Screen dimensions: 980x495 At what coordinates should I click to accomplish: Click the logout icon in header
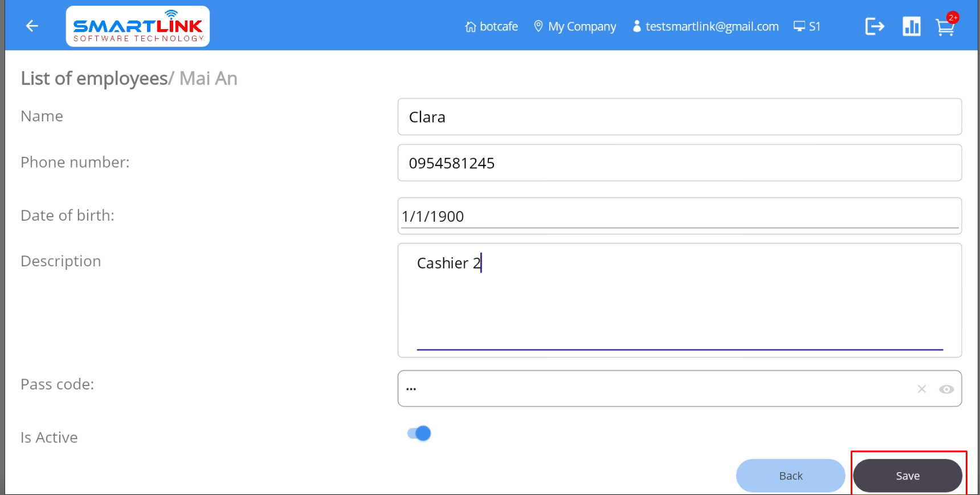click(x=874, y=26)
